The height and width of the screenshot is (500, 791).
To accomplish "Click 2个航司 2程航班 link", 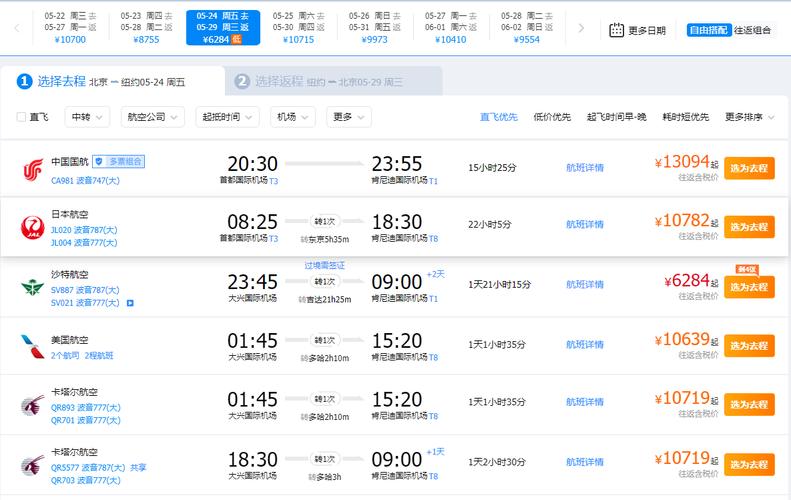I will click(x=82, y=356).
